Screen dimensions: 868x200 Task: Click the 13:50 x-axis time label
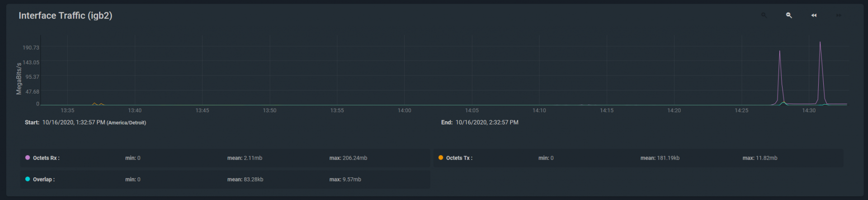tap(269, 110)
